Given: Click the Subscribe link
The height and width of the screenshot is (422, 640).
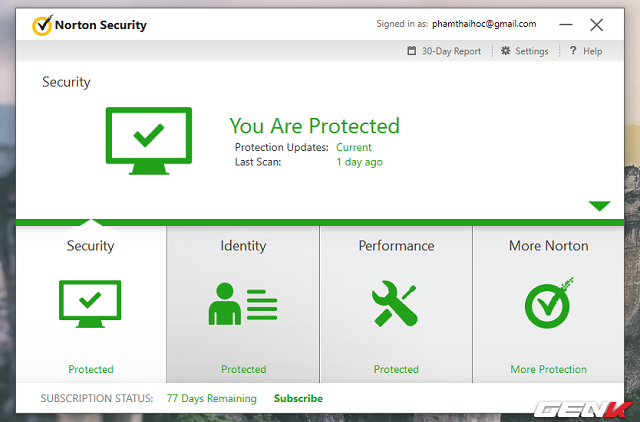Looking at the screenshot, I should [298, 398].
